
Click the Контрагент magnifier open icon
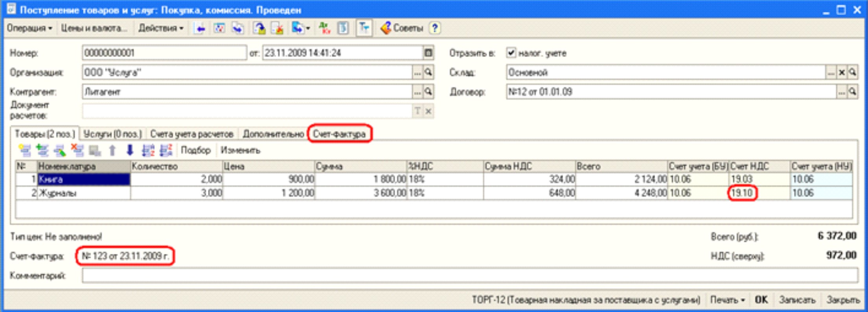point(428,92)
